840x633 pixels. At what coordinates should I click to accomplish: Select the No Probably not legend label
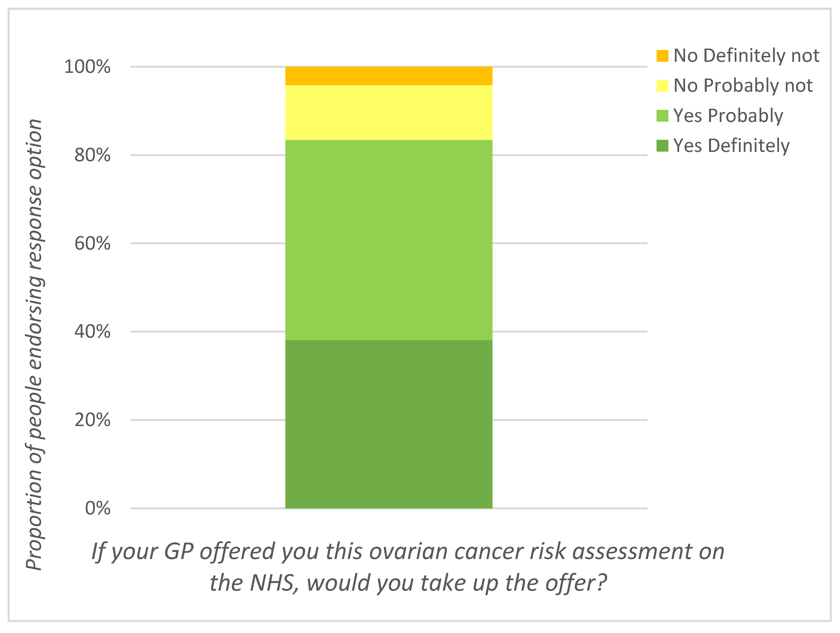coord(743,86)
